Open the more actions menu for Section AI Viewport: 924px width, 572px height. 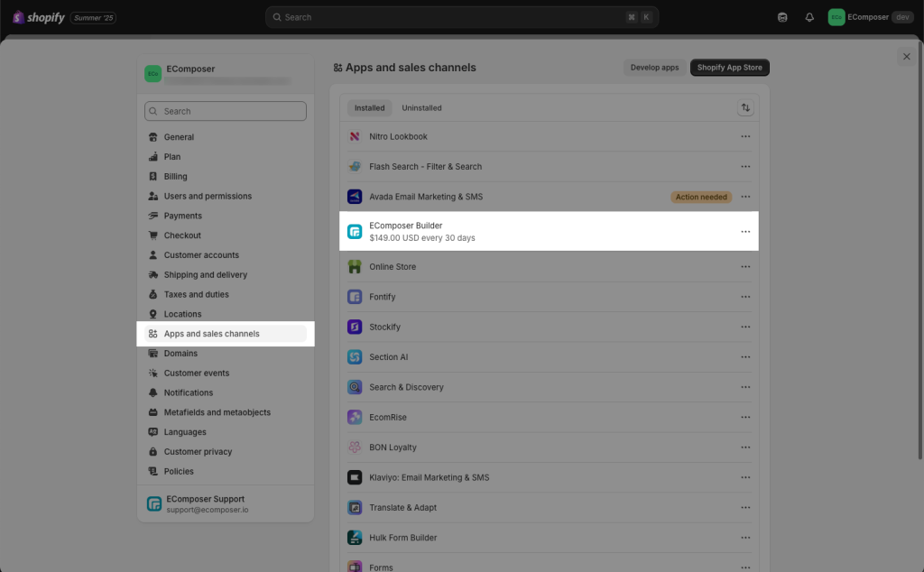pyautogui.click(x=745, y=357)
